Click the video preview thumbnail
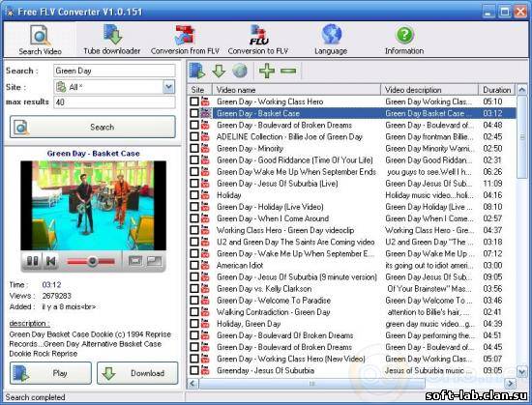This screenshot has height=405, width=532. [x=93, y=205]
